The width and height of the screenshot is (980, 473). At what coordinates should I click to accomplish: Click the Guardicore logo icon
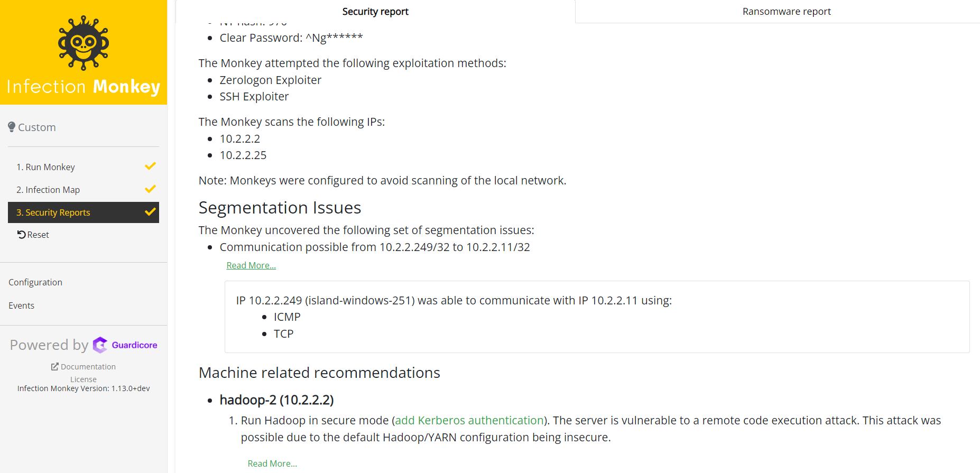pyautogui.click(x=100, y=345)
